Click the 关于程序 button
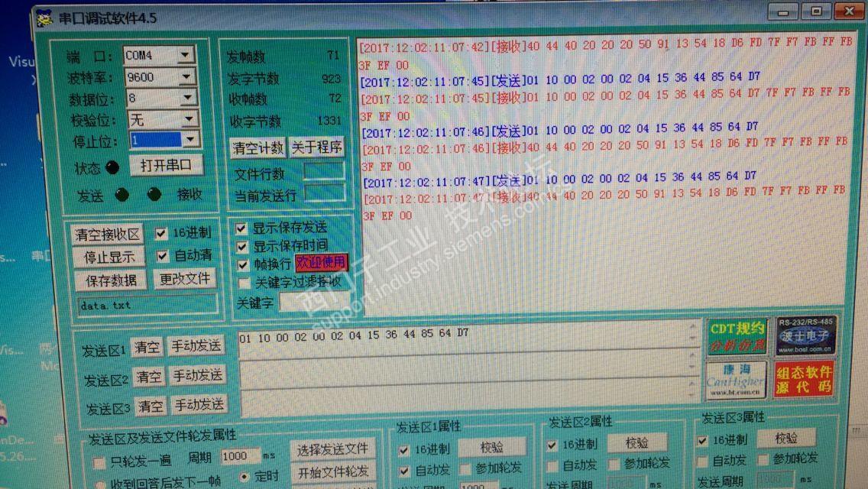Viewport: 868px width, 489px height. pyautogui.click(x=316, y=147)
